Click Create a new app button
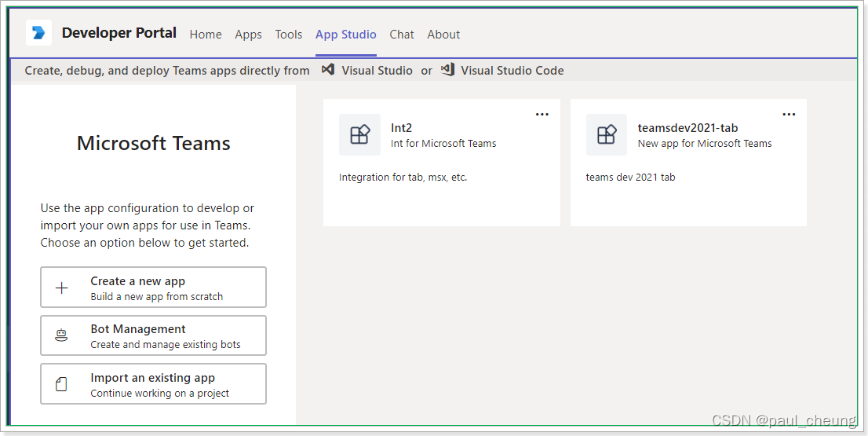This screenshot has width=868, height=436. coord(153,287)
